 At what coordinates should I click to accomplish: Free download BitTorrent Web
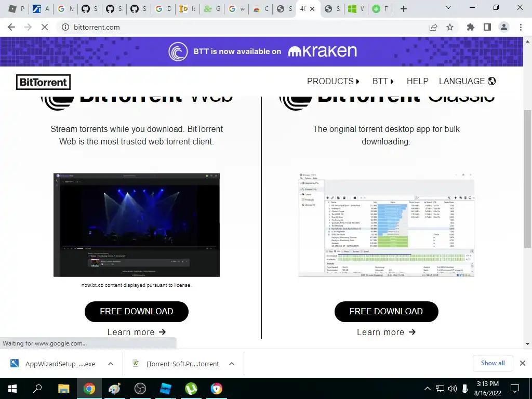(x=137, y=312)
